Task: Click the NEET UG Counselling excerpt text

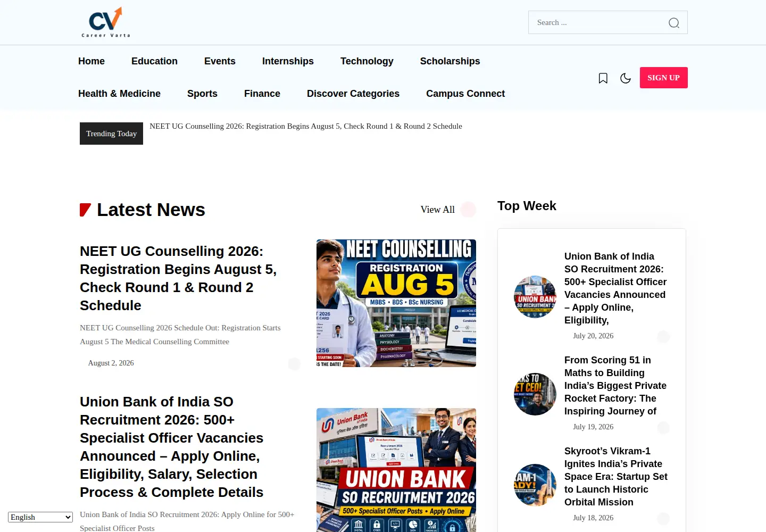Action: coord(180,335)
